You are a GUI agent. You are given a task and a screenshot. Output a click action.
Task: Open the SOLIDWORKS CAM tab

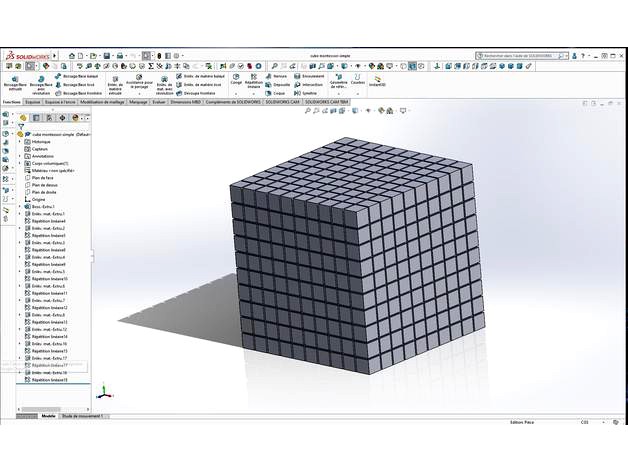pyautogui.click(x=282, y=102)
